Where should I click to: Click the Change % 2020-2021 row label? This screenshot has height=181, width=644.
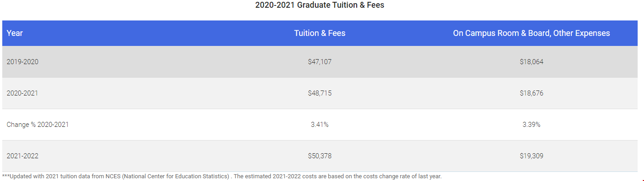tap(38, 125)
